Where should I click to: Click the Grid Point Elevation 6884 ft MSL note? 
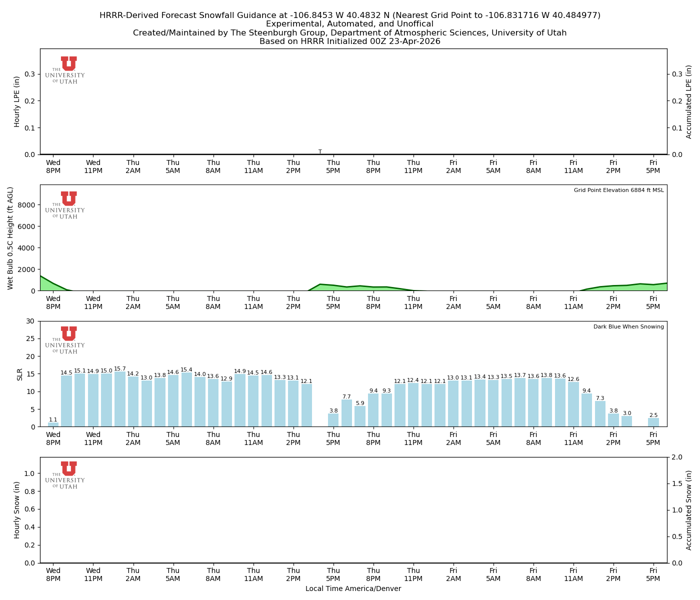click(618, 190)
